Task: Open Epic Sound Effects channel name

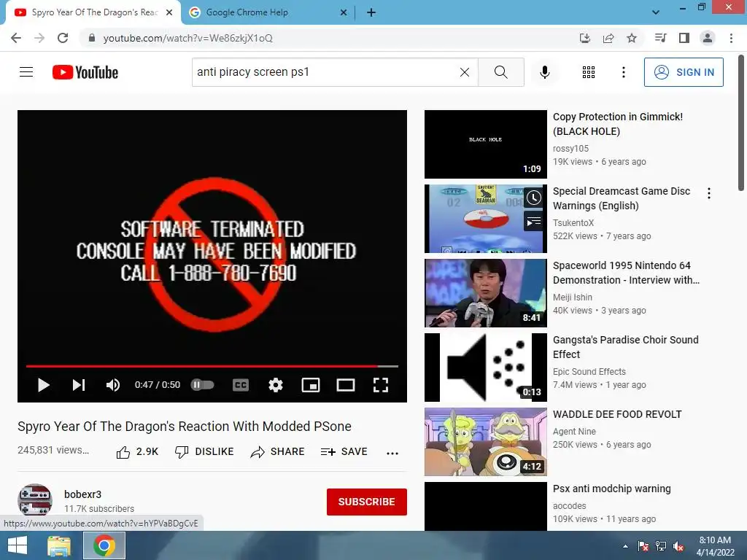Action: [x=589, y=371]
